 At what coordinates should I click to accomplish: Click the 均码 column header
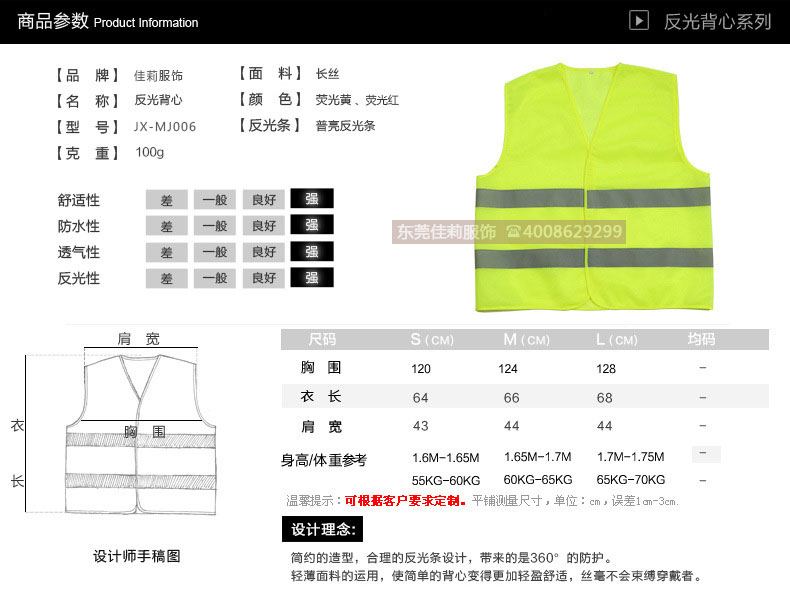coord(702,340)
